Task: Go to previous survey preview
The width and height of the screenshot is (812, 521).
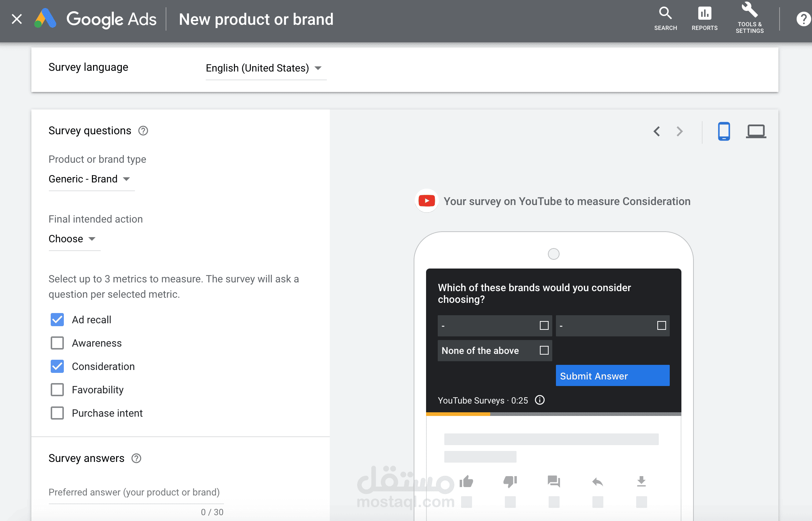Action: (x=657, y=131)
